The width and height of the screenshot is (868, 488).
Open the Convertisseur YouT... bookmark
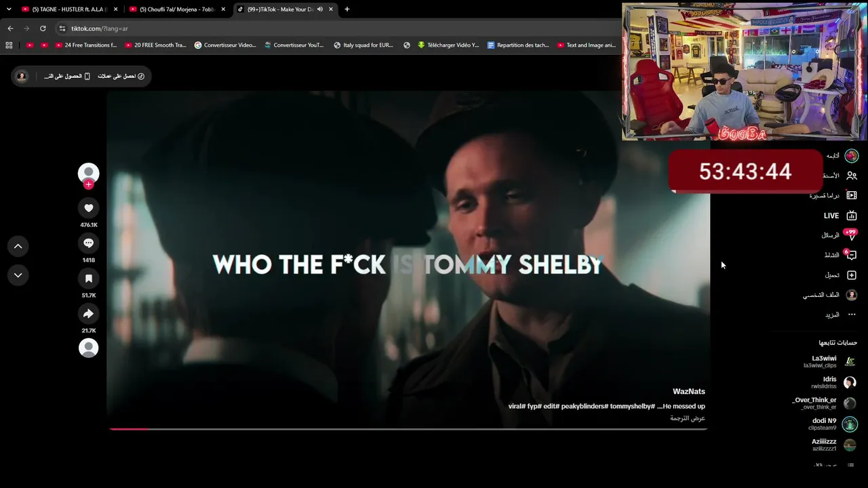[294, 45]
